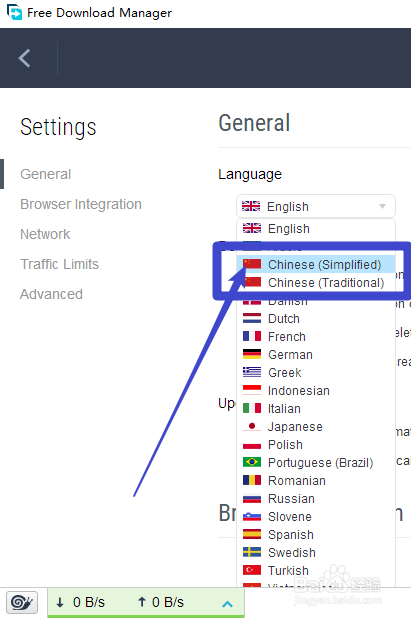Click the Swedish flag icon
The height and width of the screenshot is (618, 411).
252,552
